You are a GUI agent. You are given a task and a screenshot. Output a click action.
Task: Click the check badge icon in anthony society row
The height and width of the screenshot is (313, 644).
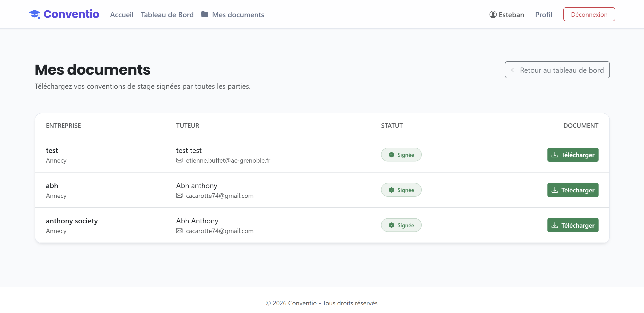tap(391, 225)
